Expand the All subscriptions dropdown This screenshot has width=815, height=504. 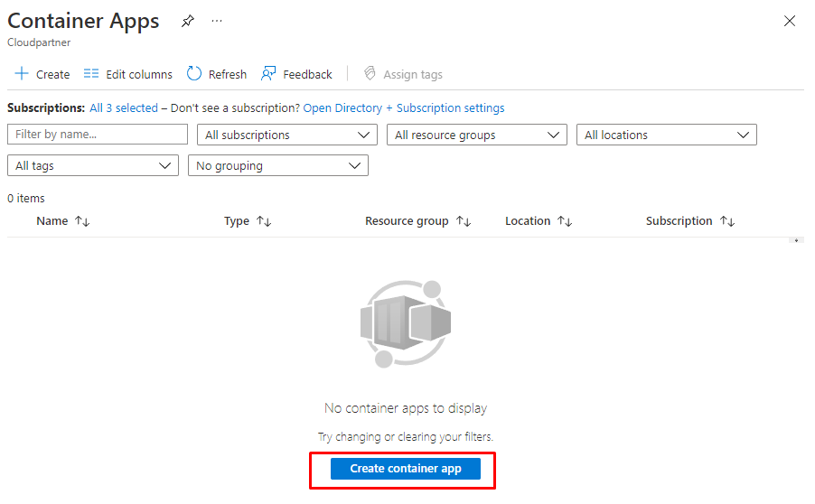[286, 135]
